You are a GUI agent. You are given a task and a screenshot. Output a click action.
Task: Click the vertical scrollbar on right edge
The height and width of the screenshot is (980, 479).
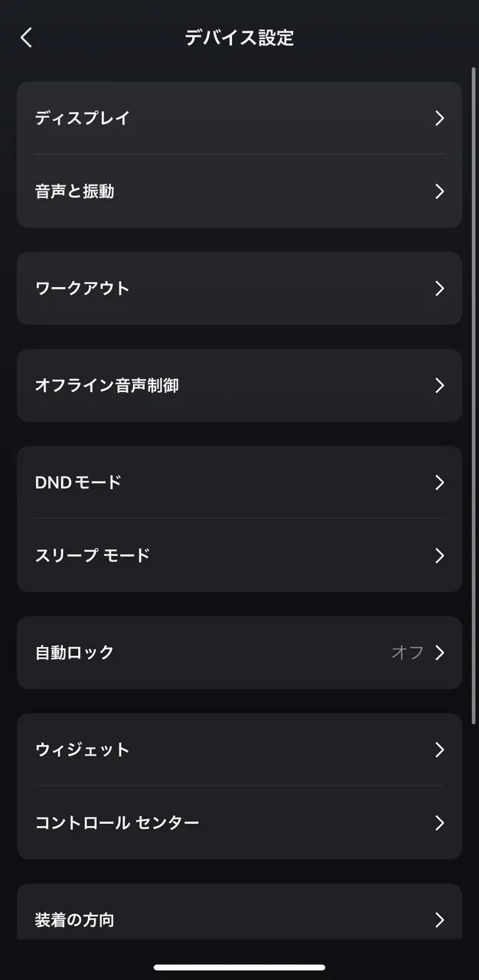coord(474,383)
